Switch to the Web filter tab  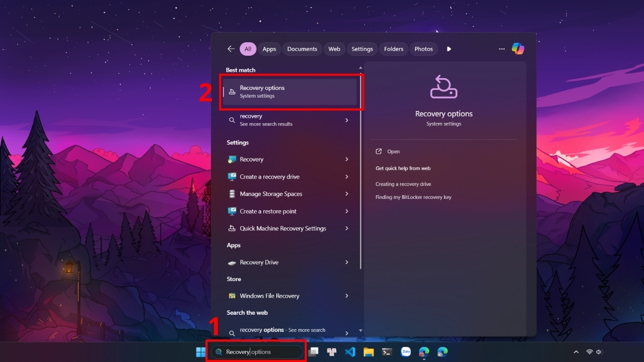coord(334,49)
